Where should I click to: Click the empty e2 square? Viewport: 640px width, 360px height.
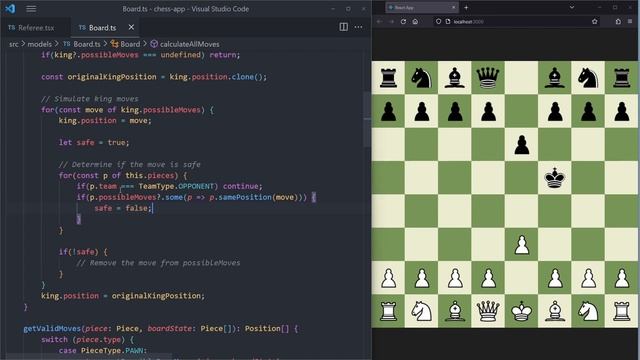point(521,278)
